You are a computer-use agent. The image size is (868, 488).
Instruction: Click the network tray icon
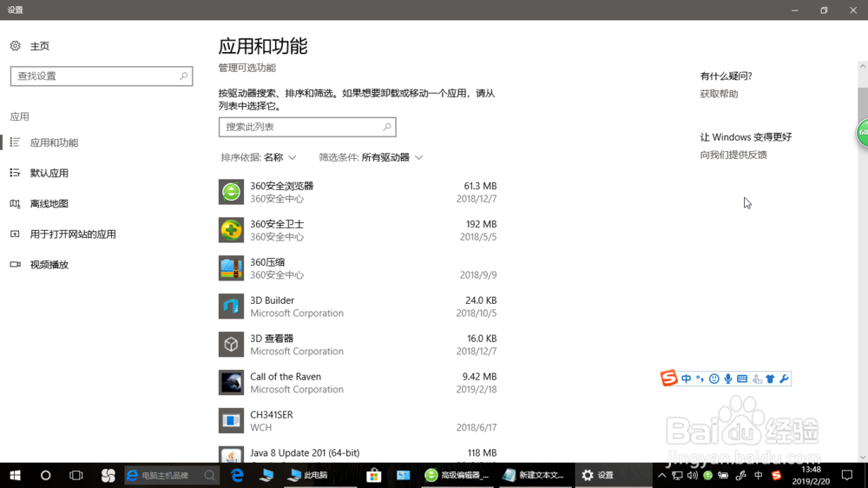(677, 475)
